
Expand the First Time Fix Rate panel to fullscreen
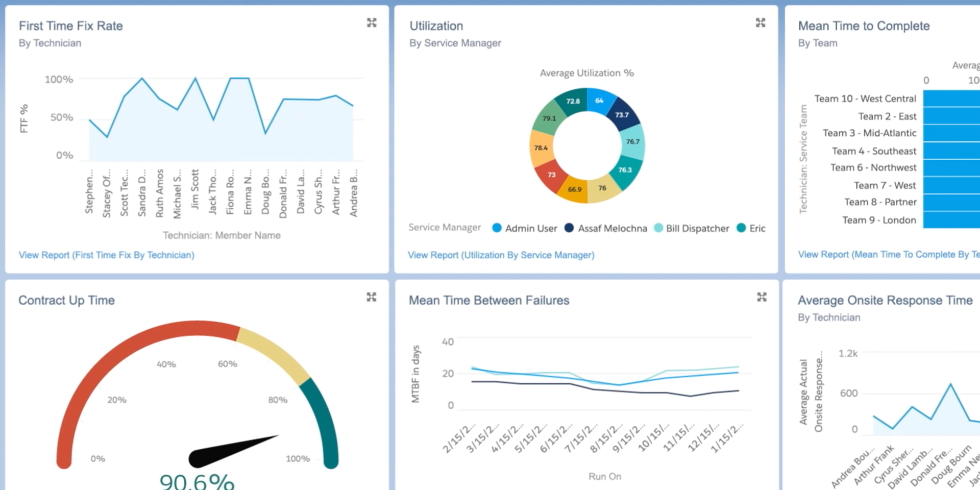(x=372, y=23)
